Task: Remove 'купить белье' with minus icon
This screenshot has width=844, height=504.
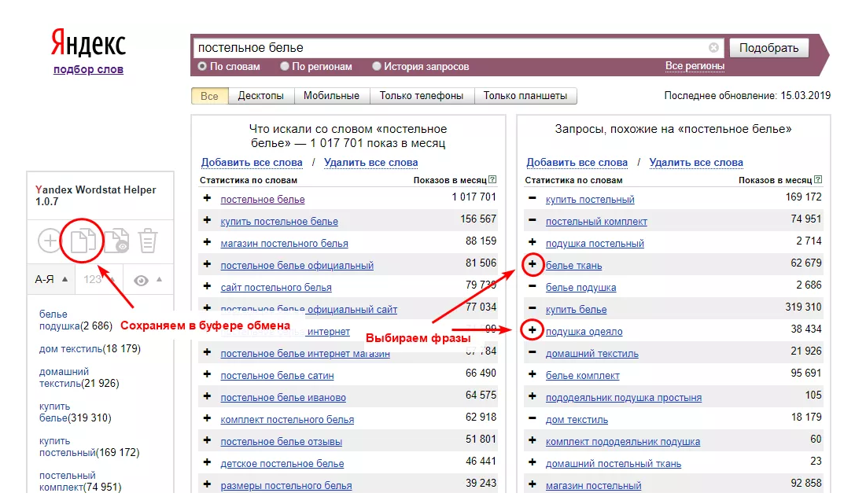Action: [533, 309]
